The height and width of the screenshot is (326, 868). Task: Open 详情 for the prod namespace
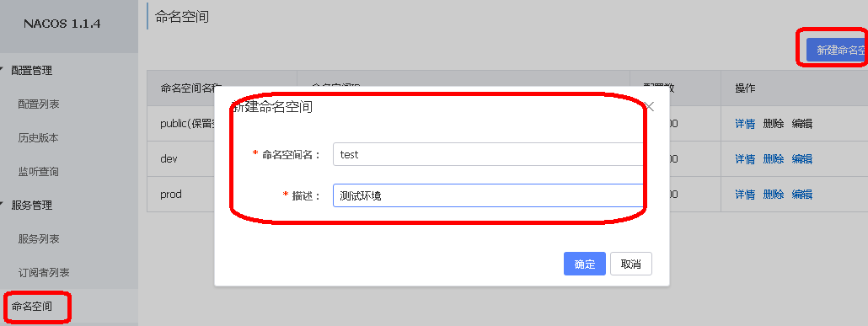tap(745, 195)
